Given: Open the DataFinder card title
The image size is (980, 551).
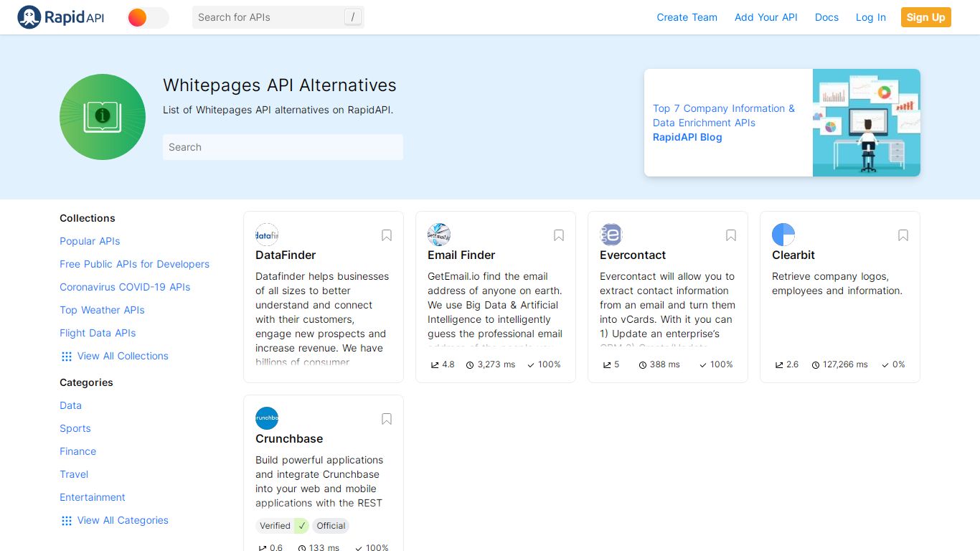Looking at the screenshot, I should pos(286,255).
